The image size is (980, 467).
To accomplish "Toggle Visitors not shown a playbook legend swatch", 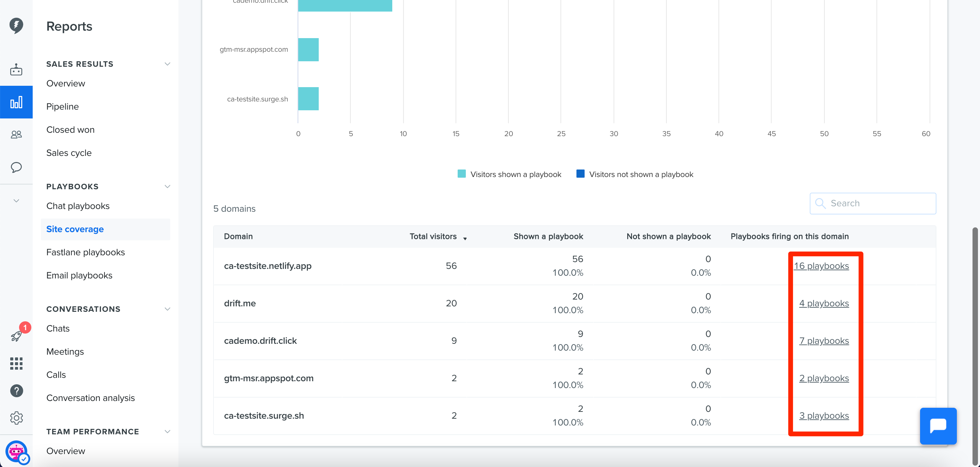I will tap(580, 174).
